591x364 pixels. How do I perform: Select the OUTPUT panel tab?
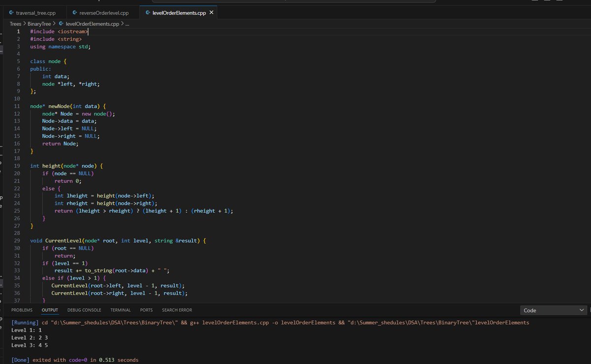[x=50, y=310]
